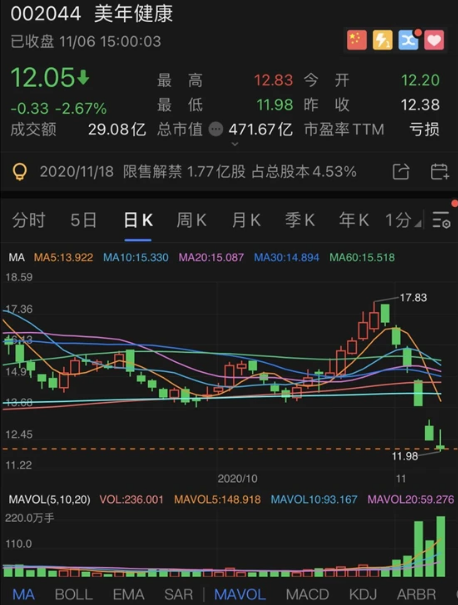This screenshot has height=605, width=458.
Task: Tap the MAVOL5:148.918 value
Action: pyautogui.click(x=217, y=500)
